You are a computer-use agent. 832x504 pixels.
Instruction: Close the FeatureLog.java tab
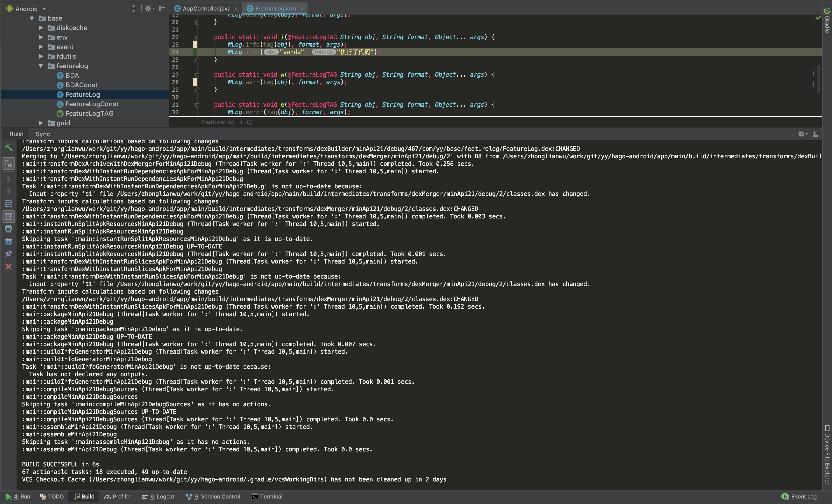pyautogui.click(x=301, y=9)
